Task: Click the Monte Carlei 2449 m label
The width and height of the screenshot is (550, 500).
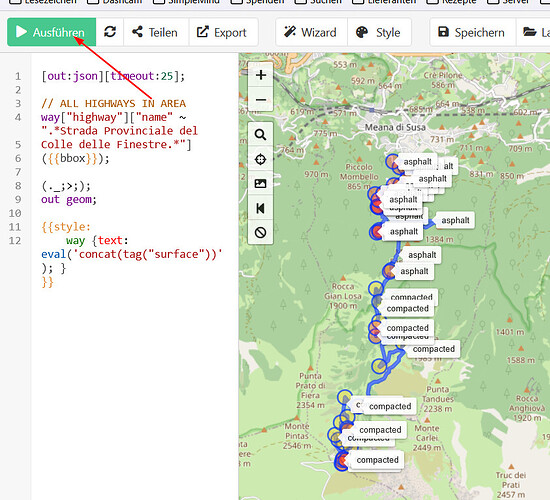Action: 426,438
